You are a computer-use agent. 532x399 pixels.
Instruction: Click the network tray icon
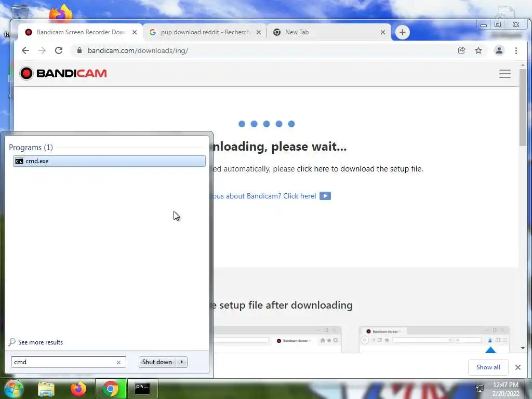[x=480, y=389]
